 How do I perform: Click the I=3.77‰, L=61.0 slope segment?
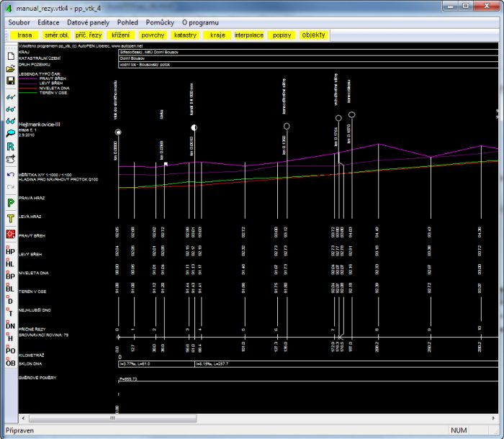coord(157,364)
